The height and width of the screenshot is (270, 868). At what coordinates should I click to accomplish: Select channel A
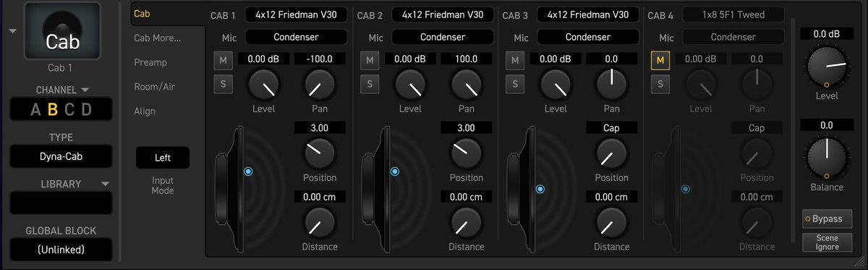35,110
